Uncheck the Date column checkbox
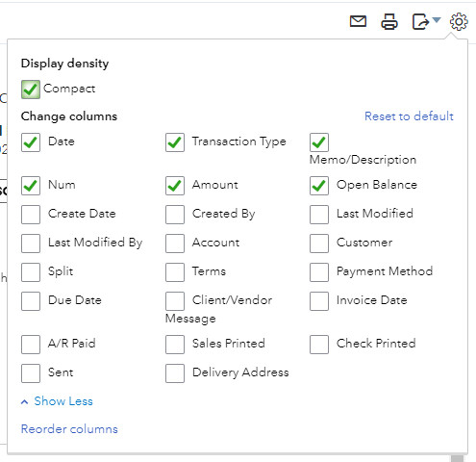This screenshot has height=462, width=476. (x=31, y=142)
